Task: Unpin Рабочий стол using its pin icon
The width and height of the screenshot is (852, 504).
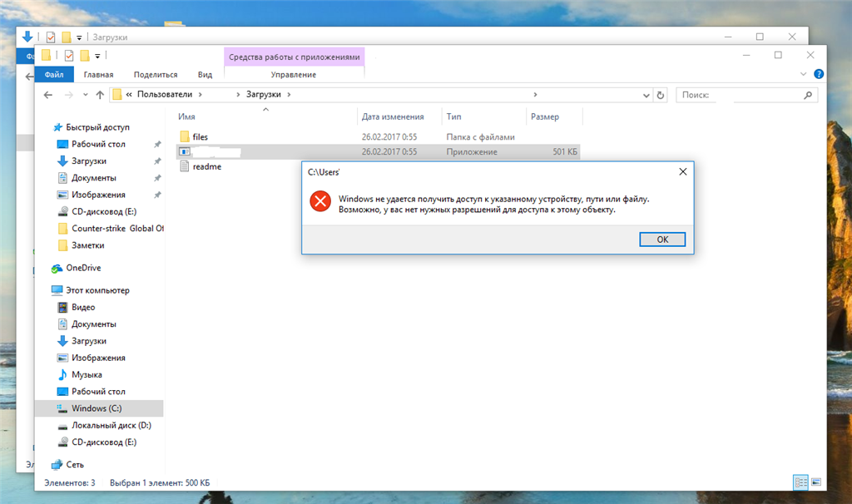Action: 157,144
